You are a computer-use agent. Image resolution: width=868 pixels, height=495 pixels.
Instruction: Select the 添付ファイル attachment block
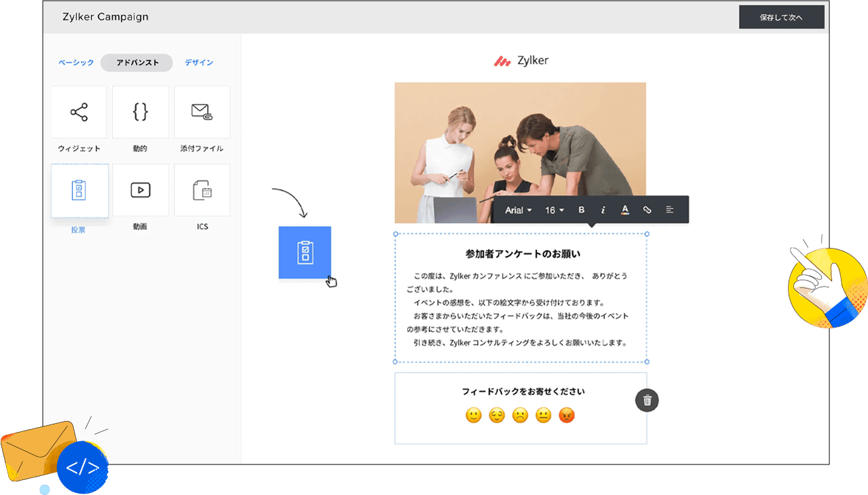click(x=202, y=112)
